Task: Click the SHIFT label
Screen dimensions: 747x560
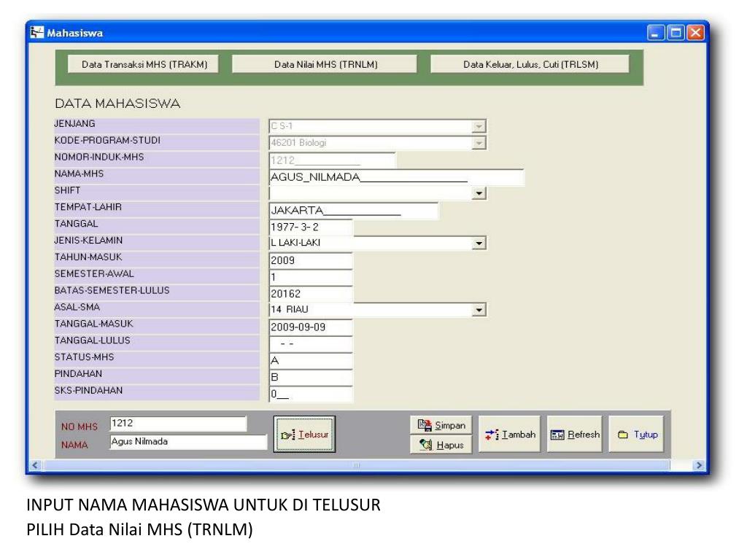Action: pos(67,190)
